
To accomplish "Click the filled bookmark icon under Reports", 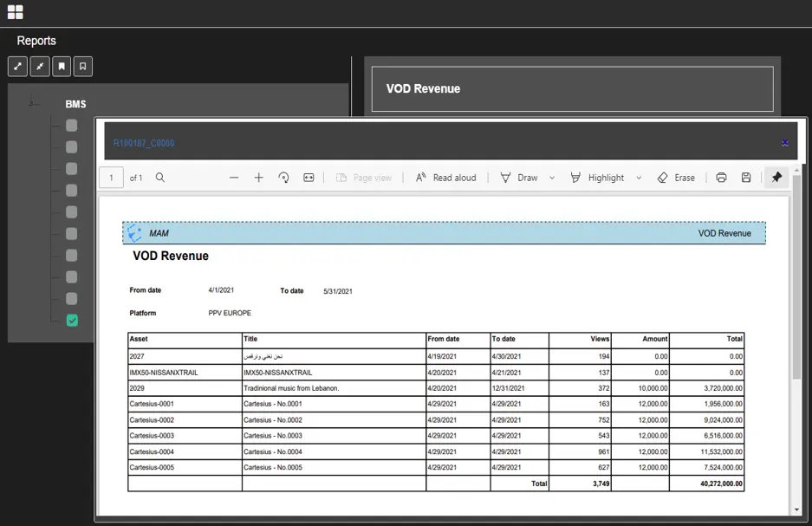I will tap(62, 67).
